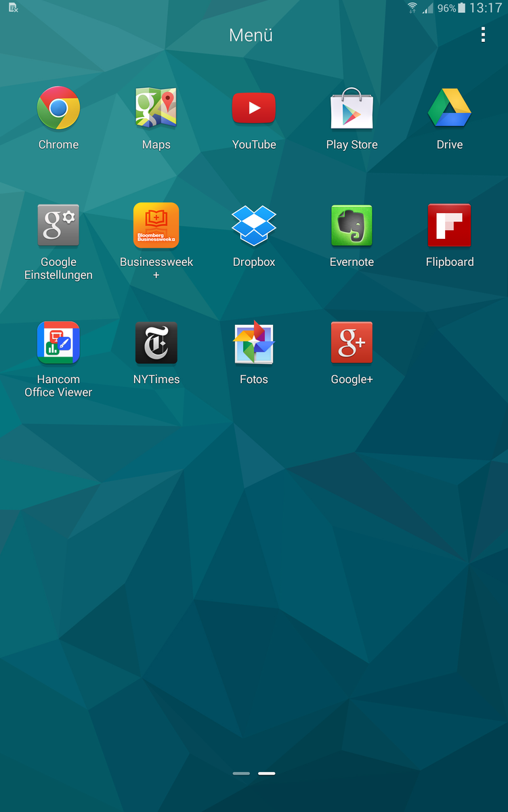Tap the 96% battery percentage text
The height and width of the screenshot is (812, 508).
446,8
